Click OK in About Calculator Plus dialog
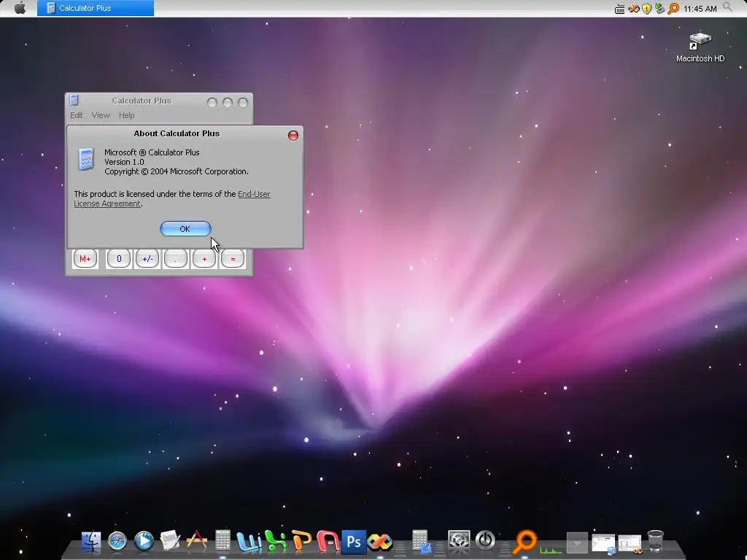 [185, 229]
